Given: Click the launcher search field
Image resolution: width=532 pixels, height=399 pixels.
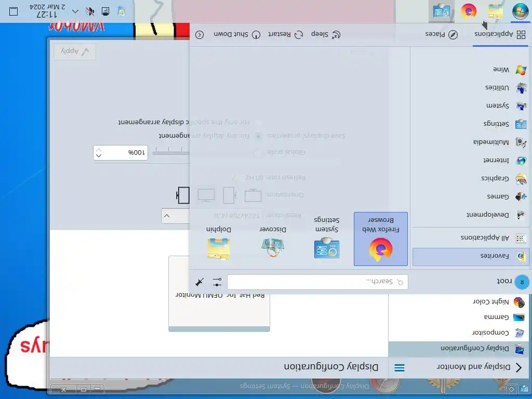Looking at the screenshot, I should pos(317,282).
